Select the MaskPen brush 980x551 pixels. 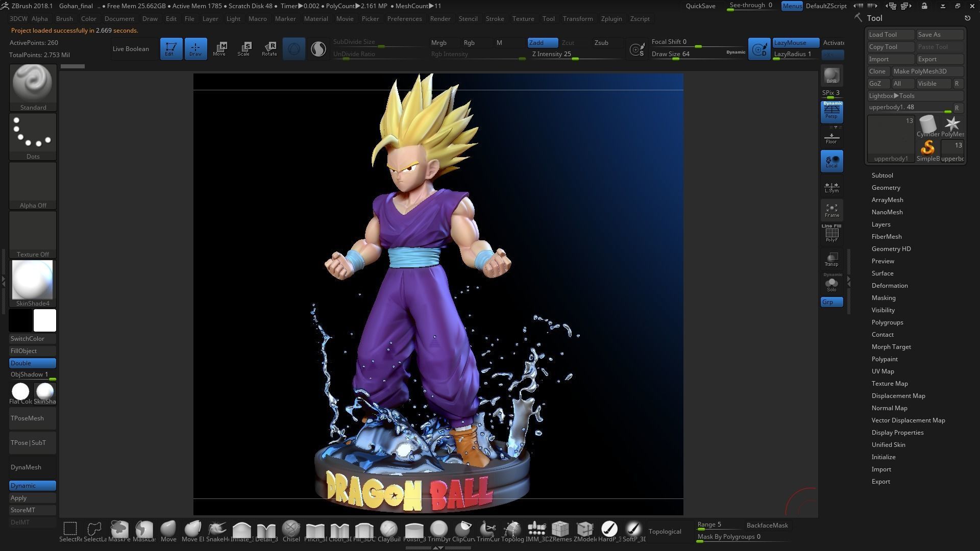click(119, 531)
